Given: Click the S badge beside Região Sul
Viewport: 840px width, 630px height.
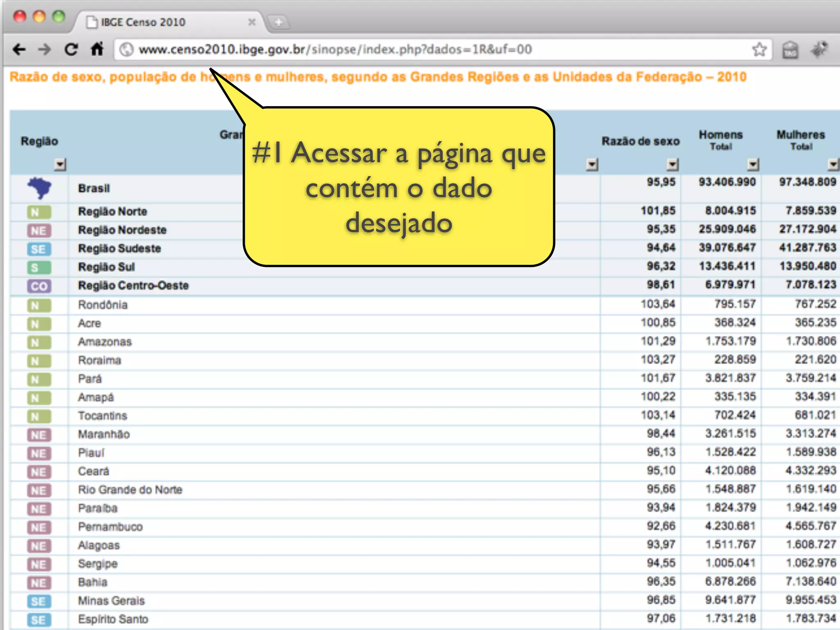Looking at the screenshot, I should [39, 267].
